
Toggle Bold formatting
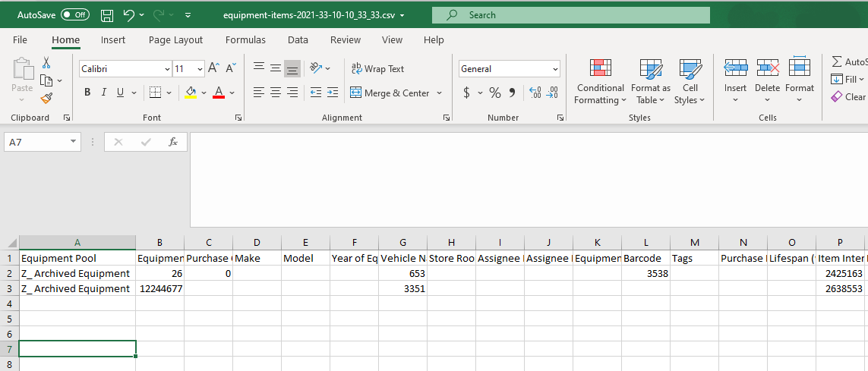pos(87,93)
